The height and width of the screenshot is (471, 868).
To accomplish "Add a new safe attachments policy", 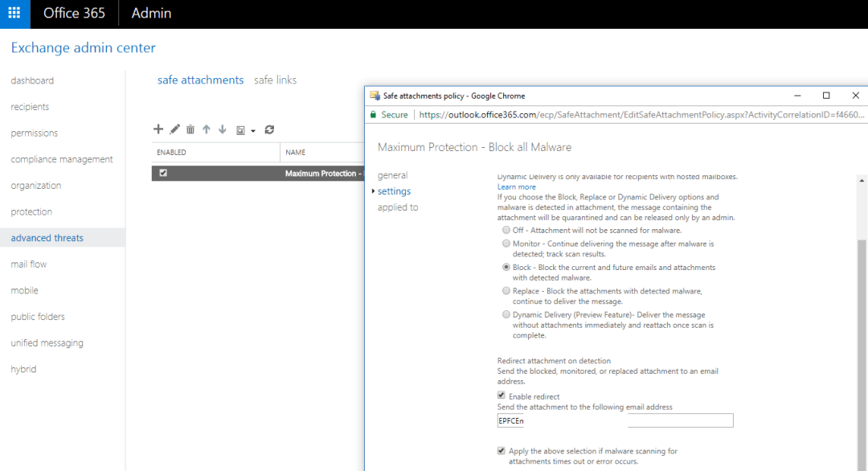I will pyautogui.click(x=158, y=129).
